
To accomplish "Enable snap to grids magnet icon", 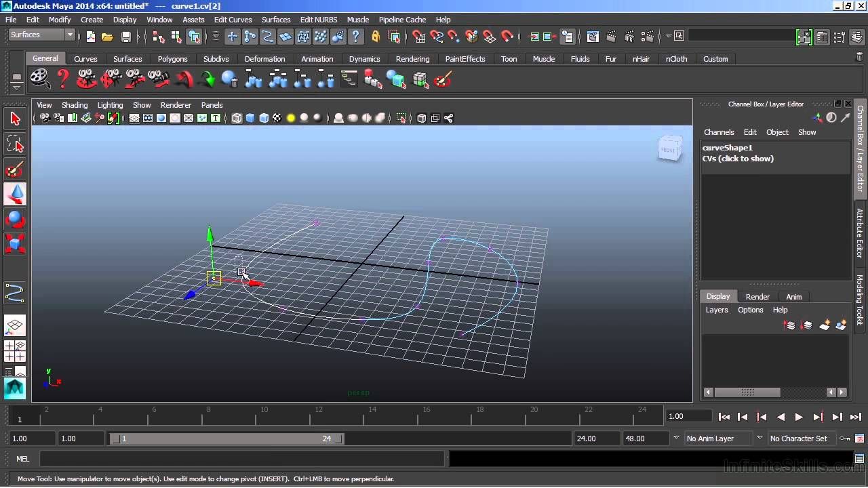I will [419, 37].
